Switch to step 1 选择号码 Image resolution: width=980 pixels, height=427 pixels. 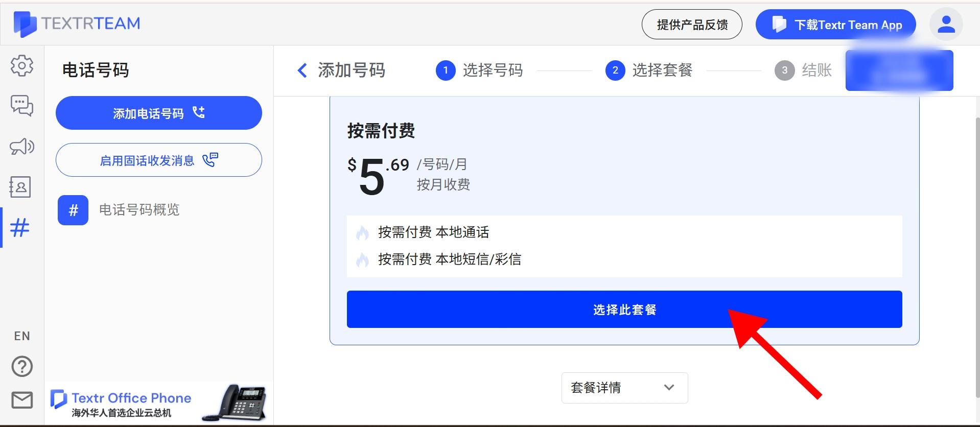(x=479, y=70)
